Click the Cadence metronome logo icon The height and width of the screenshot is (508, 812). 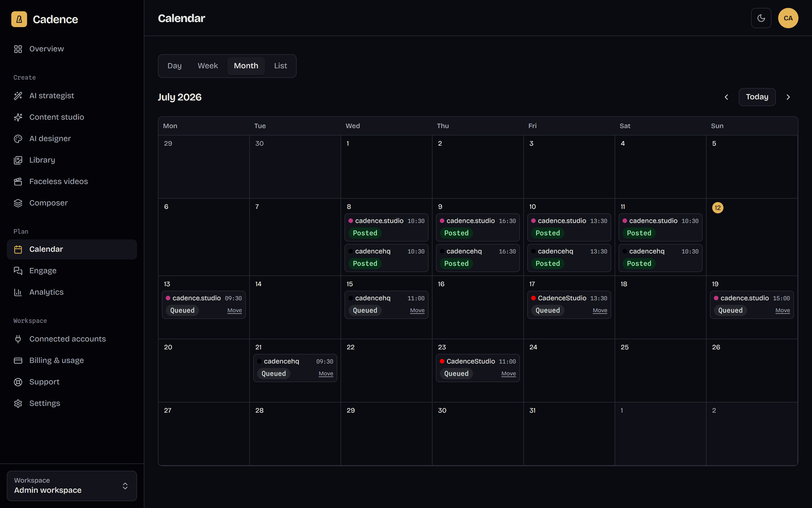(x=19, y=19)
